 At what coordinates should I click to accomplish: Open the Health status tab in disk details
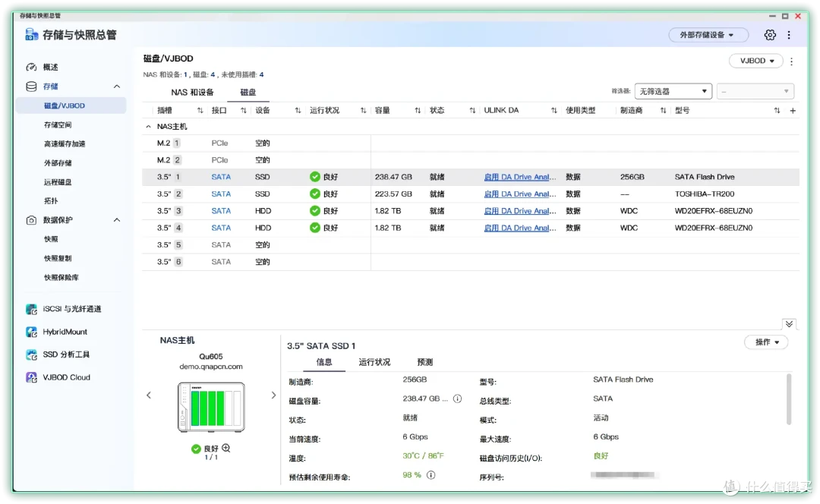pyautogui.click(x=374, y=362)
